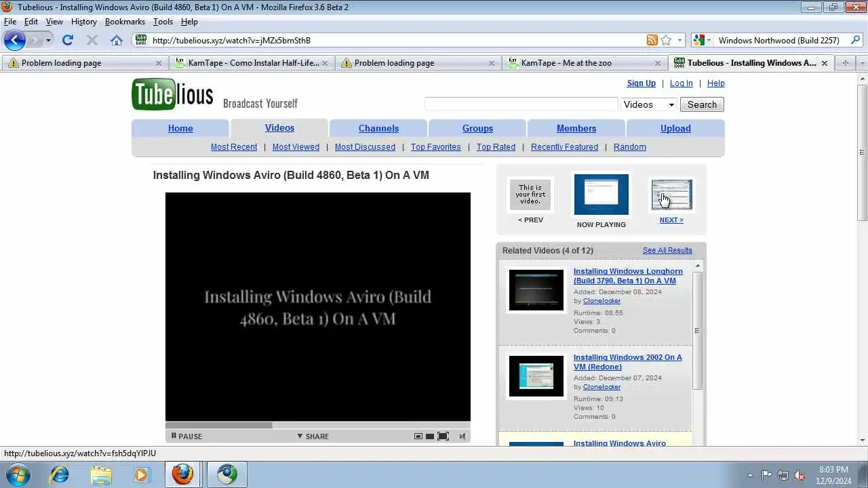Click the Windows 2002 video thumbnail
Image resolution: width=868 pixels, height=488 pixels.
(x=536, y=376)
